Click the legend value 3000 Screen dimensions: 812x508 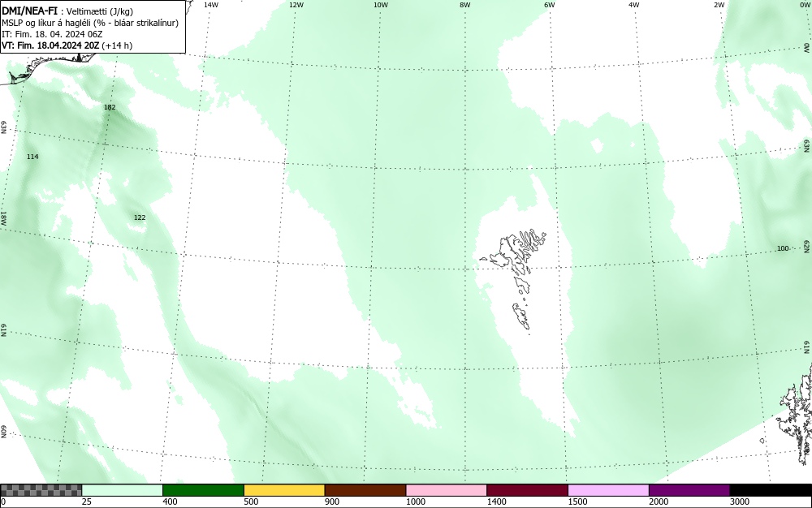coord(740,502)
